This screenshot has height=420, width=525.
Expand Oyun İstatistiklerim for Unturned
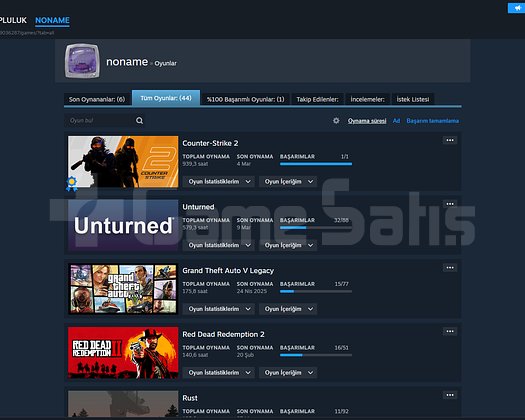tap(219, 245)
